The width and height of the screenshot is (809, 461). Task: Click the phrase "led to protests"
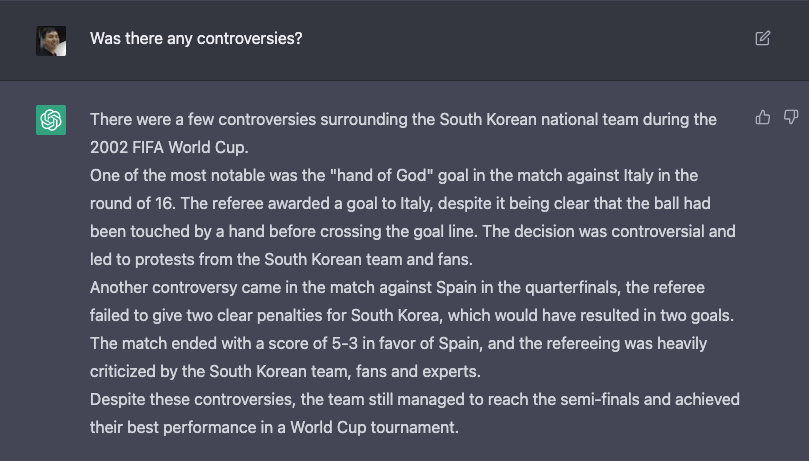pos(142,259)
